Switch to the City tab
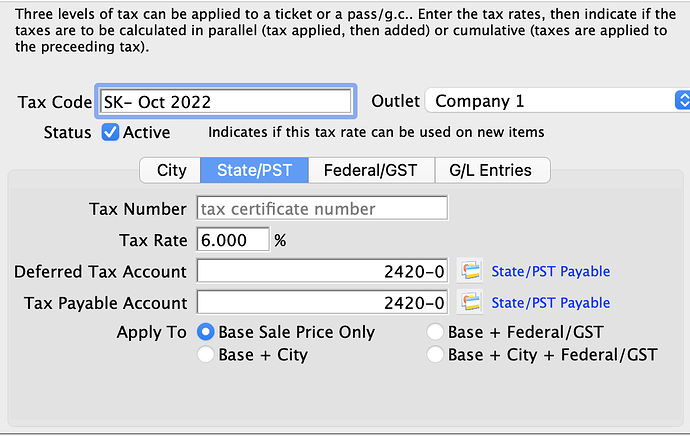Viewport: 690px width, 436px height. [170, 170]
